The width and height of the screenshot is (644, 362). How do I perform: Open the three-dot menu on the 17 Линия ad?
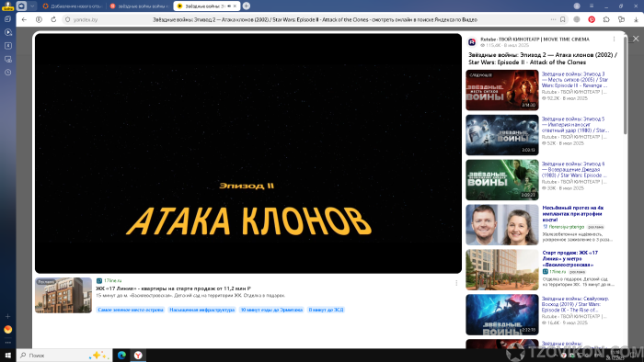pos(456,283)
